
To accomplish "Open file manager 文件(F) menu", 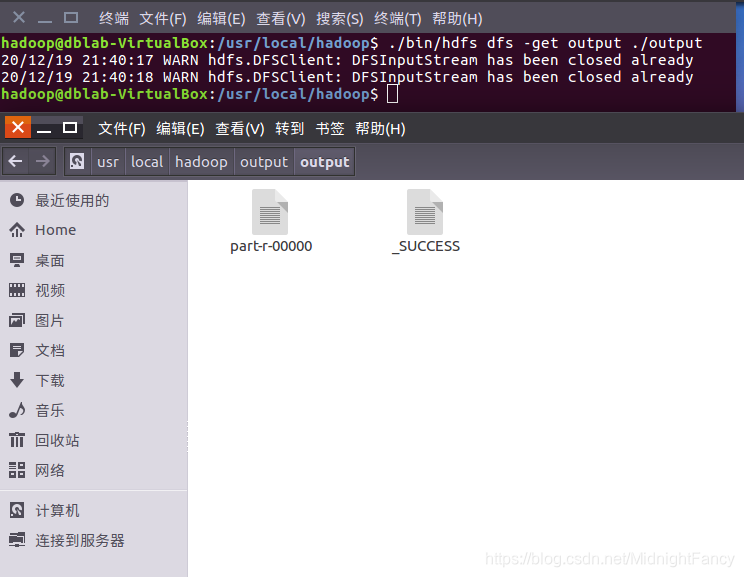I will (x=121, y=129).
